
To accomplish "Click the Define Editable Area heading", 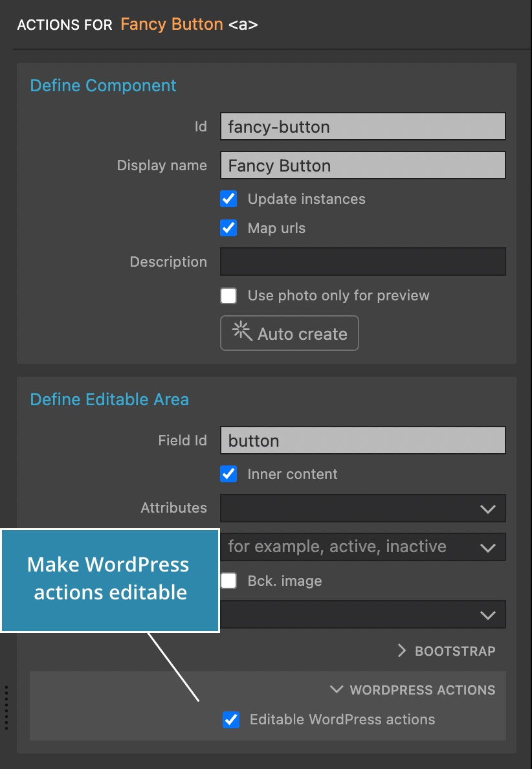I will (x=109, y=399).
